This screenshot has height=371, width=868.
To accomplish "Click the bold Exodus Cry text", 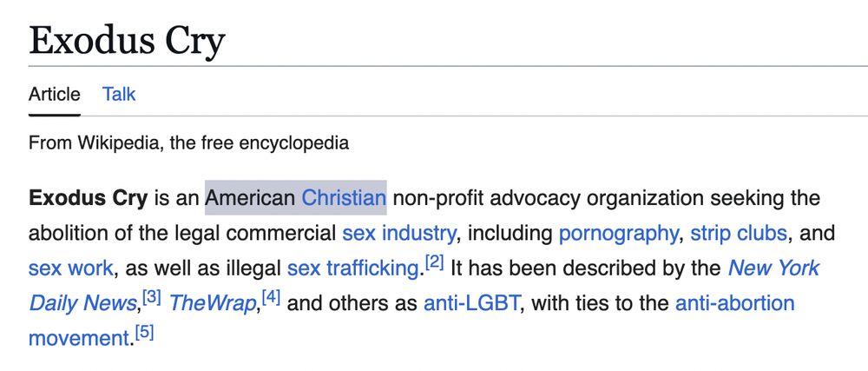I will coord(89,198).
